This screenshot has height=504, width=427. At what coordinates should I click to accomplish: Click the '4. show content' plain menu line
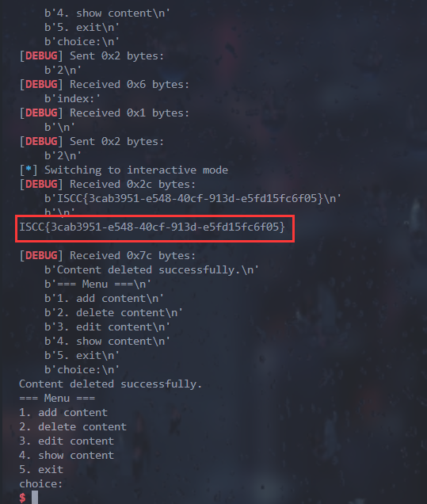click(x=67, y=455)
